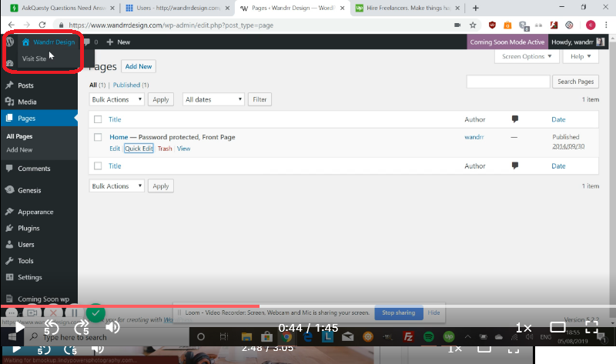This screenshot has width=616, height=364.
Task: Open the uBlock red shield extension
Action: click(492, 25)
